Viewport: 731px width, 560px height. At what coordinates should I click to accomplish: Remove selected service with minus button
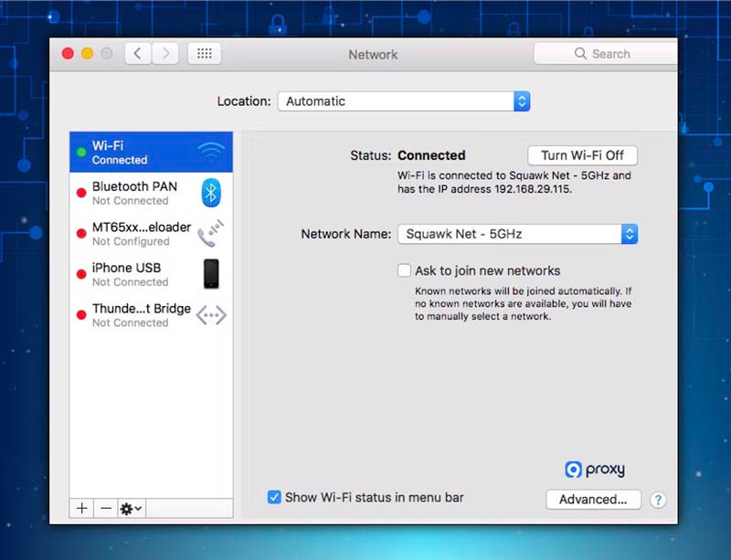(x=106, y=508)
